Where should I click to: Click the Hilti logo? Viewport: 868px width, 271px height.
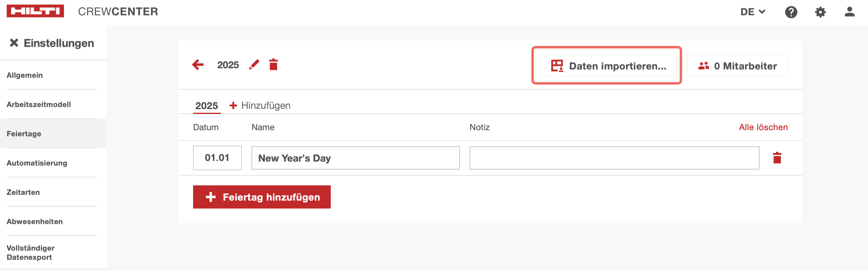35,11
